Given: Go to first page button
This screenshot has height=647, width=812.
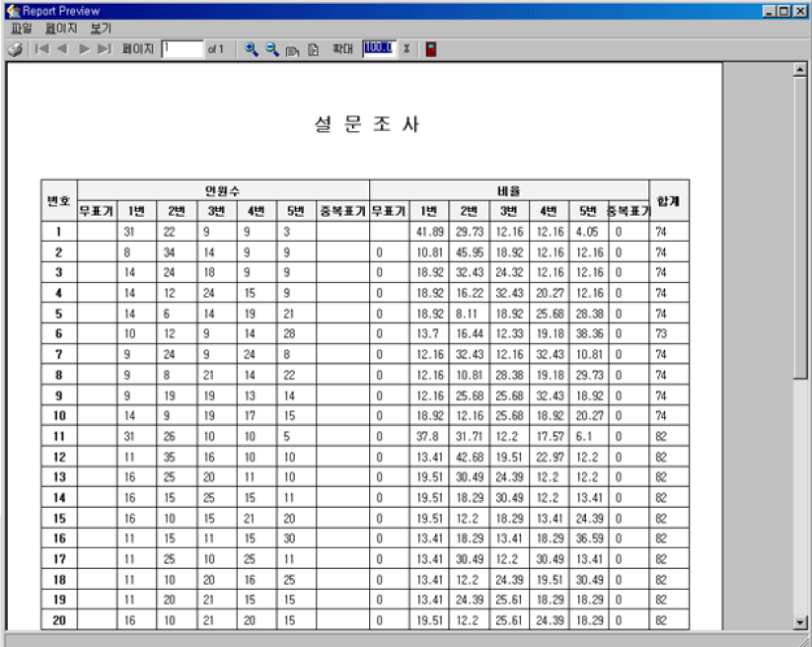Looking at the screenshot, I should pyautogui.click(x=41, y=49).
